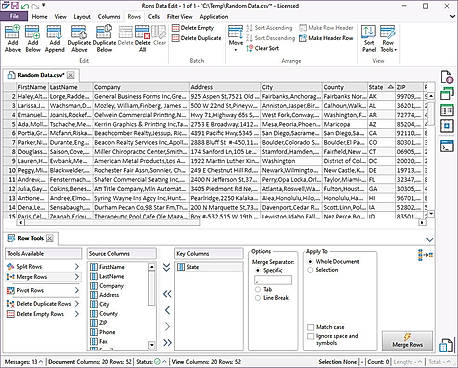The width and height of the screenshot is (458, 368).
Task: Open the Sort Panel
Action: pyautogui.click(x=369, y=39)
